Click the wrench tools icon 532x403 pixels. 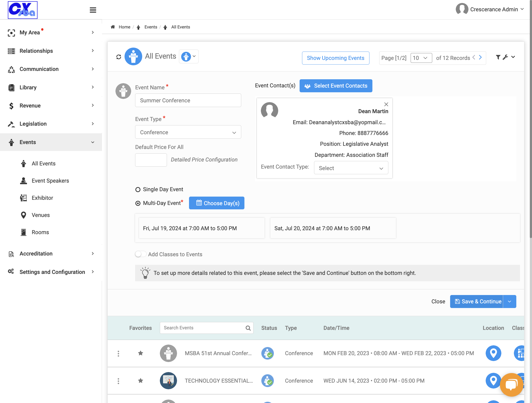pyautogui.click(x=505, y=57)
